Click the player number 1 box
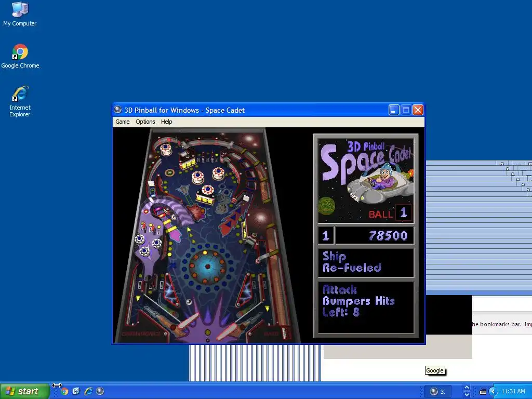532x399 pixels. point(326,235)
